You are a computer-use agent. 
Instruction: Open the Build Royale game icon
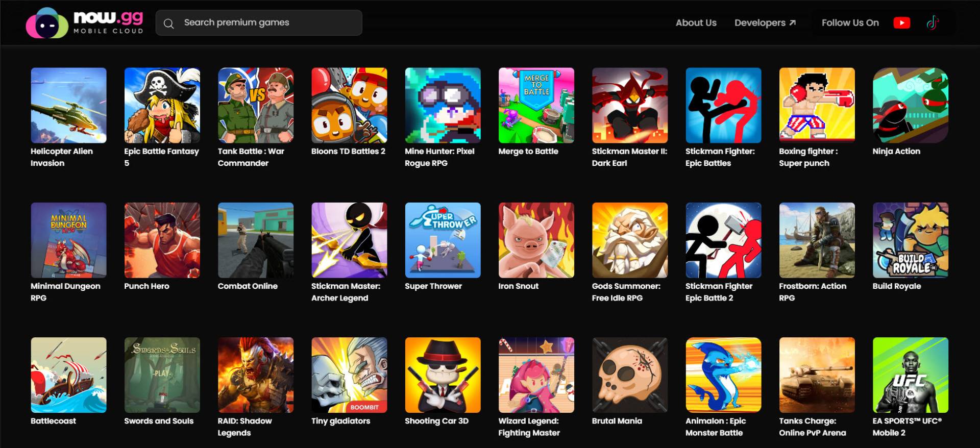tap(911, 240)
